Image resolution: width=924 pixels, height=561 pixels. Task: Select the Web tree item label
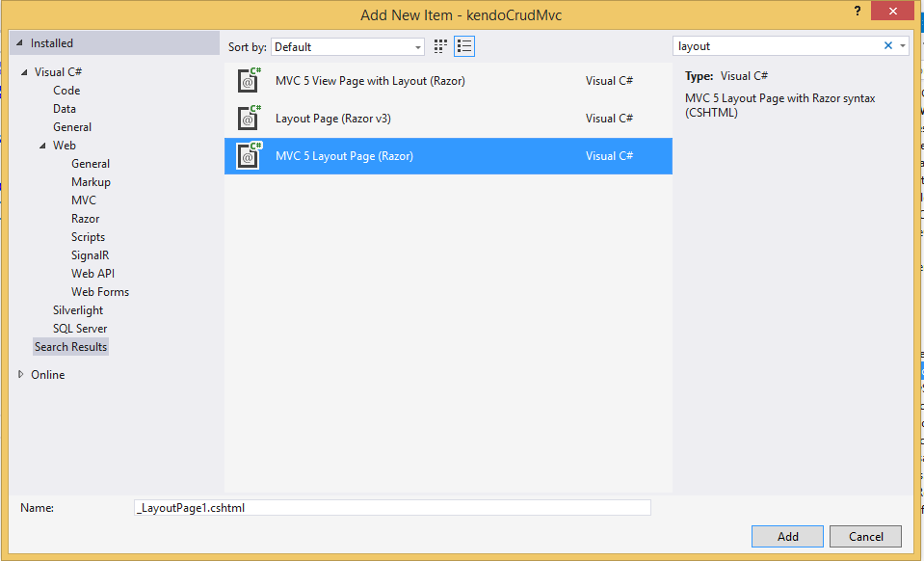click(65, 145)
